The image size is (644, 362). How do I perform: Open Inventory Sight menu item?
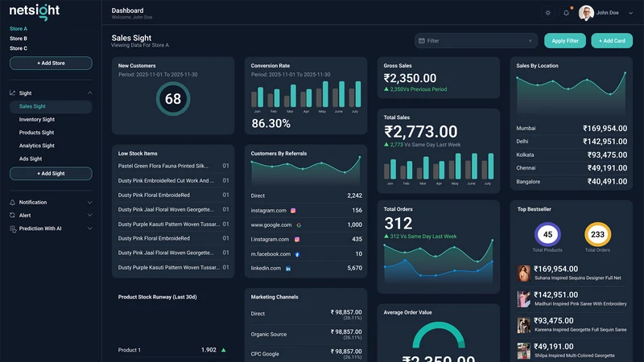coord(37,119)
